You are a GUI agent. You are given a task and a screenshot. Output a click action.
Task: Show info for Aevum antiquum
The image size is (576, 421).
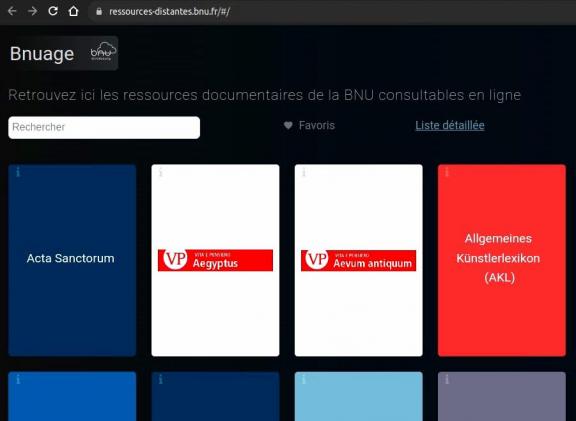304,172
